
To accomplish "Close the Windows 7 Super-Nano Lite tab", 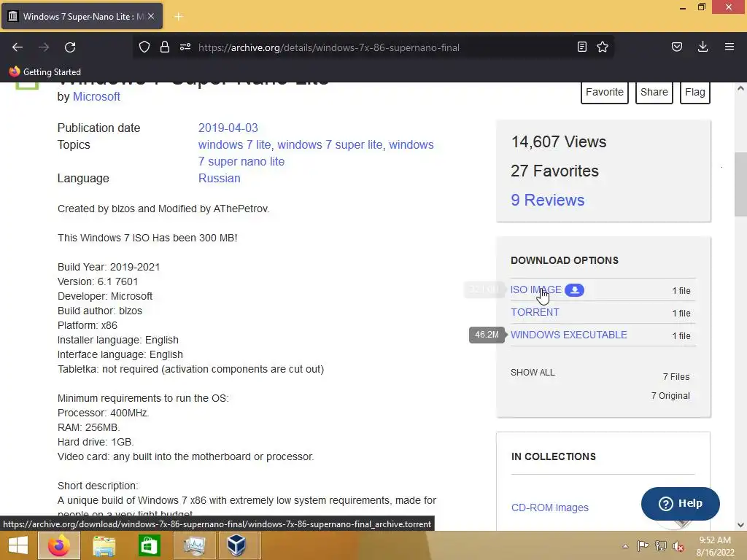I will tap(151, 16).
